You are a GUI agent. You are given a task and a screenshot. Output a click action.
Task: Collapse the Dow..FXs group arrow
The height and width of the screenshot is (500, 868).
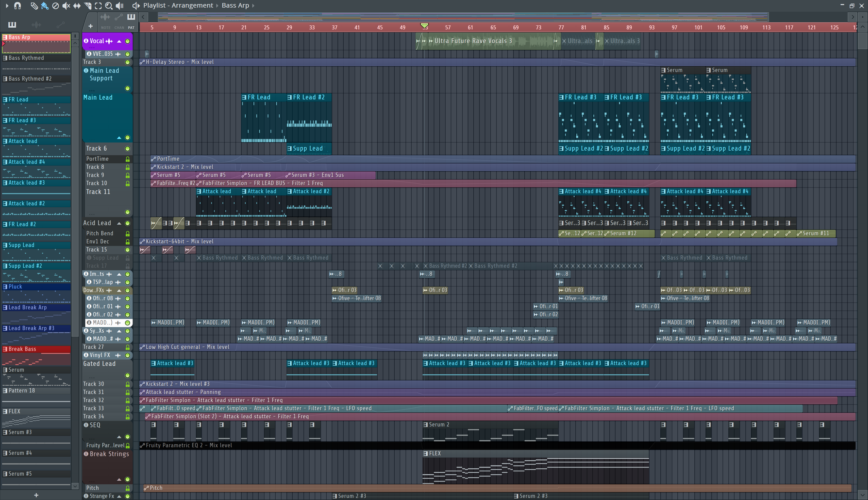tap(119, 291)
